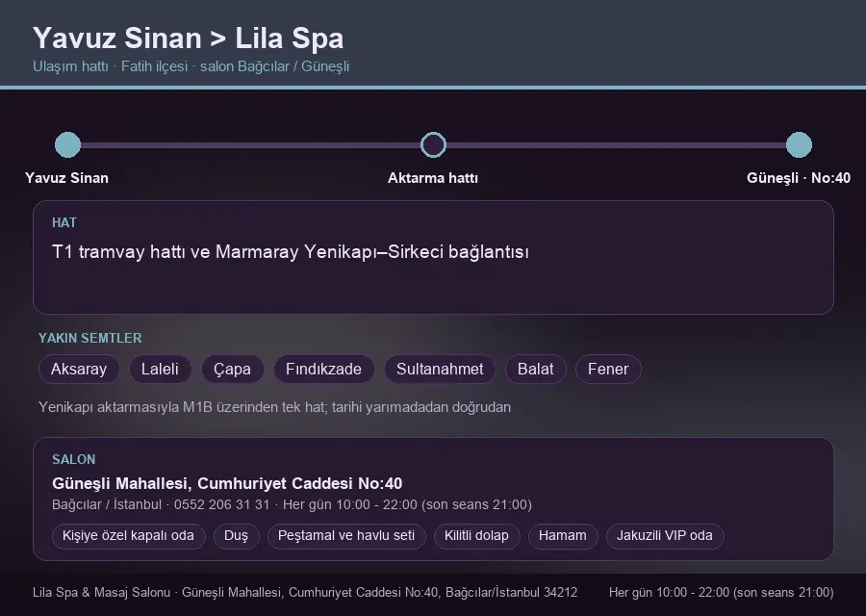866x616 pixels.
Task: Select the Balat neighborhood chip
Action: pos(536,369)
